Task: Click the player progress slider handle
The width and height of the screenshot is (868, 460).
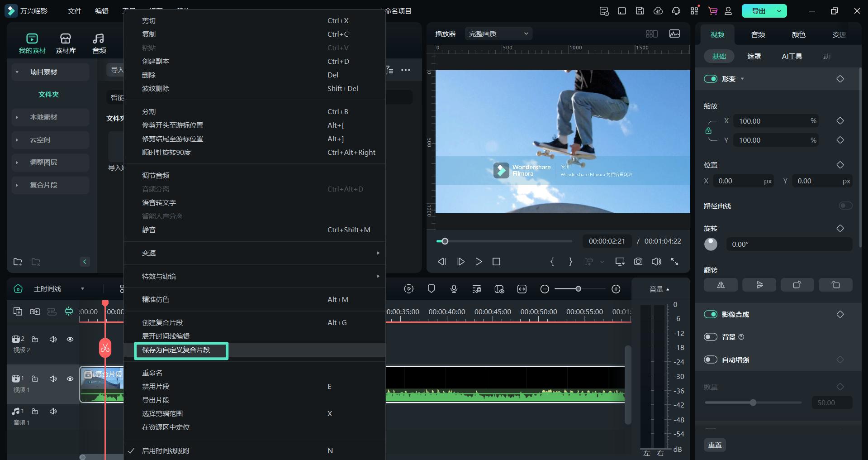Action: 445,241
